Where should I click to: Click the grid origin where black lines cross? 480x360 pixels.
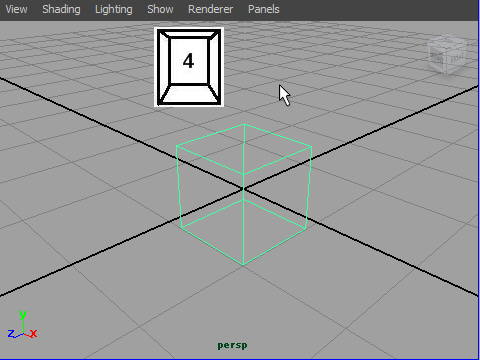coord(244,189)
